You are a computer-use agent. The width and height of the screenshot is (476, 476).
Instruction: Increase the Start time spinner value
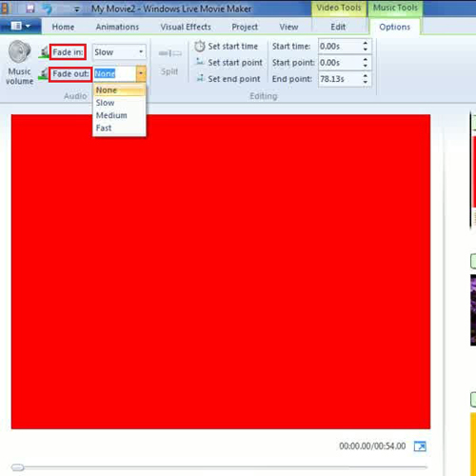[366, 43]
